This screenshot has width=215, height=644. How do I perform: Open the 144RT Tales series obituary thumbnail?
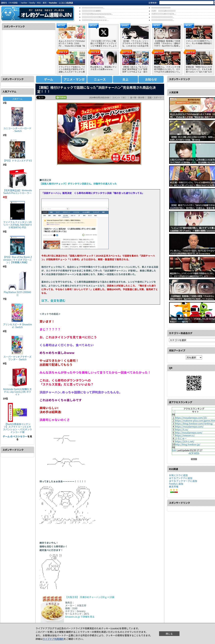click(135, 32)
